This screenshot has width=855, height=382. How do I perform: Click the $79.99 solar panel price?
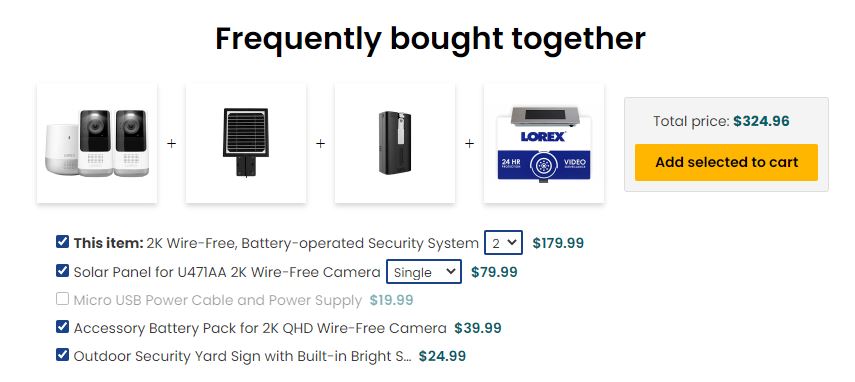click(x=494, y=272)
